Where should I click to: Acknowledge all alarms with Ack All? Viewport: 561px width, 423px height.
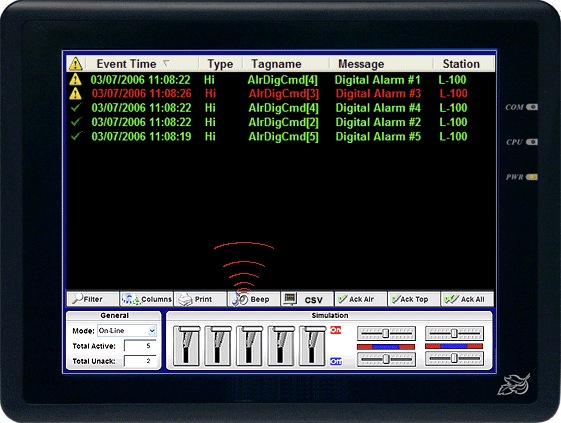pos(467,299)
